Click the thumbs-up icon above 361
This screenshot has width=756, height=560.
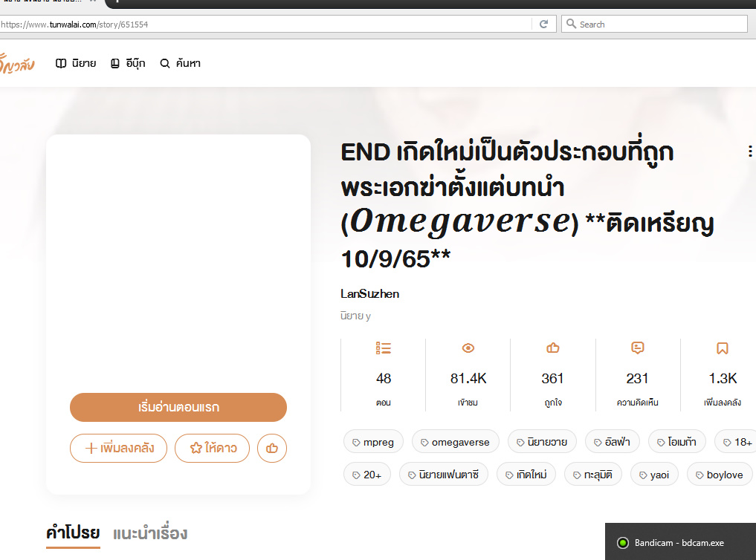point(552,348)
